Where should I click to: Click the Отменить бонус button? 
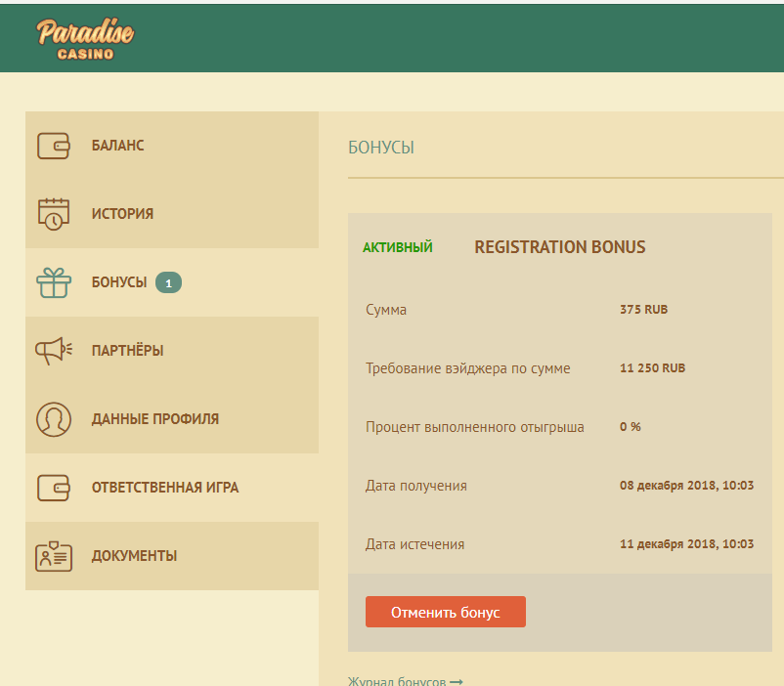446,612
